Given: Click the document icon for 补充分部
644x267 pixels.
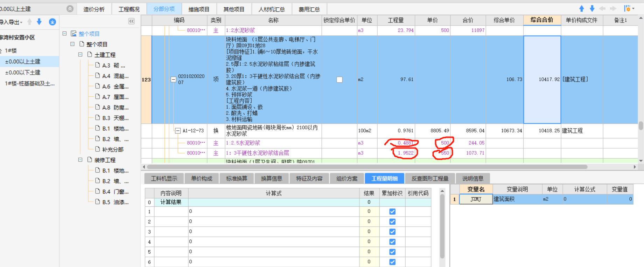Looking at the screenshot, I should pos(98,149).
